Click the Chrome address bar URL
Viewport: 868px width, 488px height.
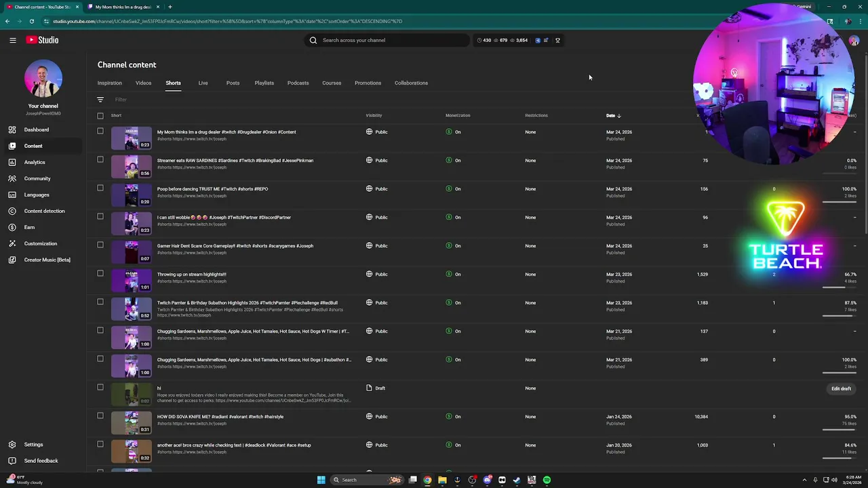[227, 21]
